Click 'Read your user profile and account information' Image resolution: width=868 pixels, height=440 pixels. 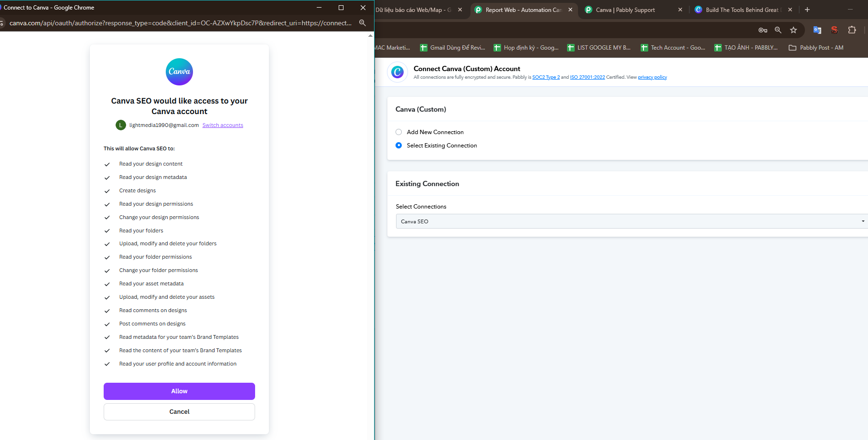pyautogui.click(x=178, y=364)
